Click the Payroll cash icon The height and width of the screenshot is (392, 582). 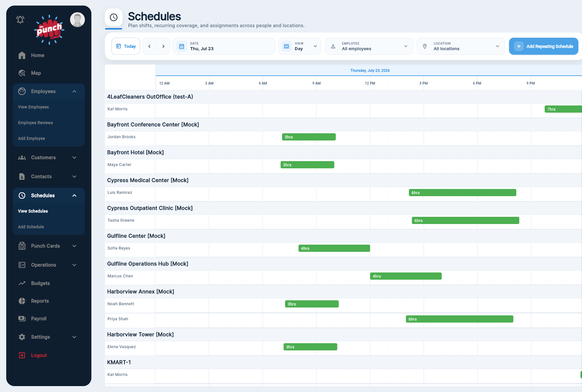point(22,319)
